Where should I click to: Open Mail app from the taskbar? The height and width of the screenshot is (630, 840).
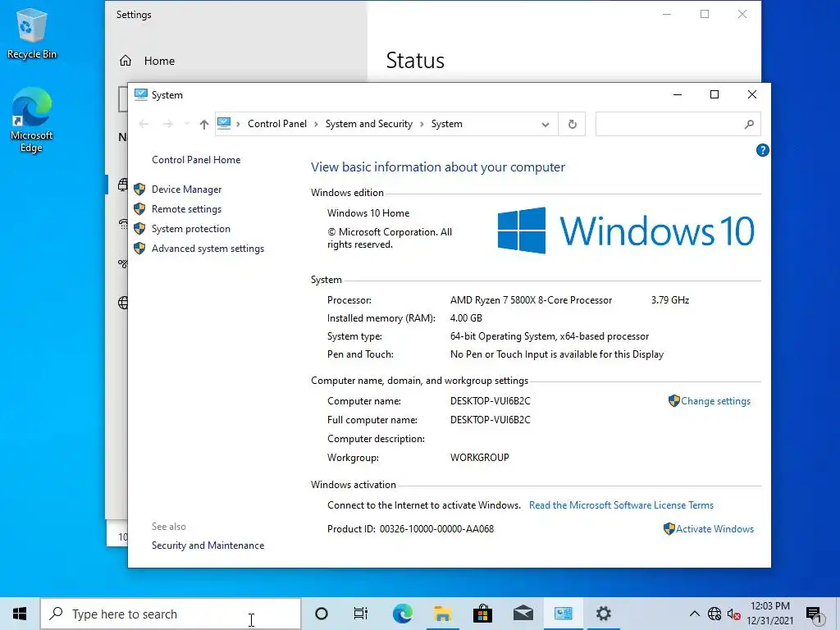(x=523, y=614)
